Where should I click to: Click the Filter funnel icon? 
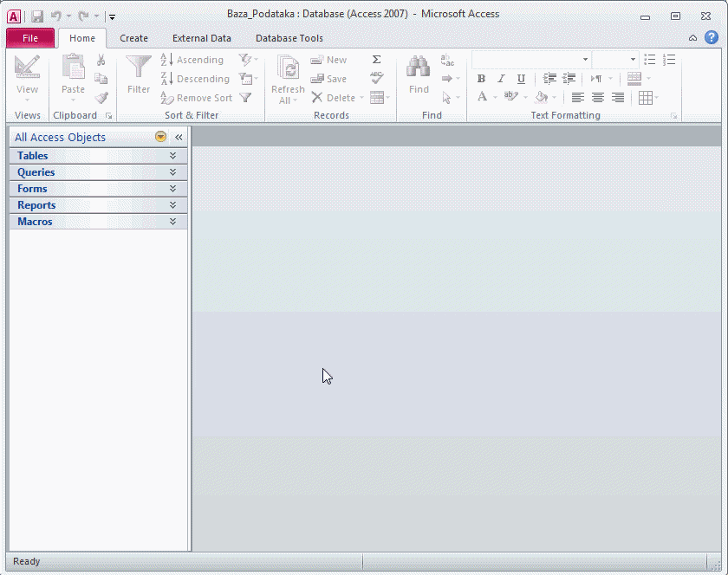tap(139, 67)
